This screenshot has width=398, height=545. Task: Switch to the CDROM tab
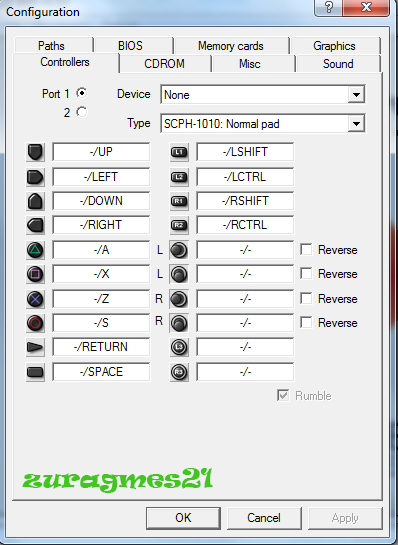pos(165,64)
